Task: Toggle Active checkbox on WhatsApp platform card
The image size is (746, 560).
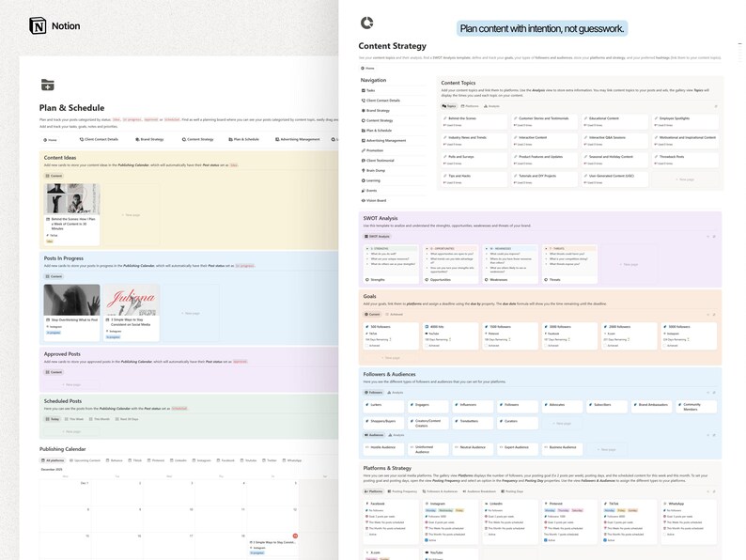Action: click(664, 535)
